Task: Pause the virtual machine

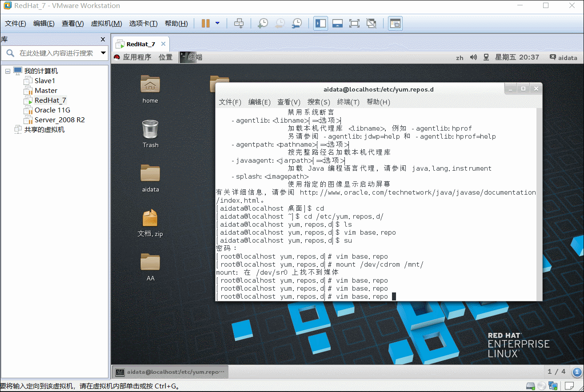Action: click(x=205, y=24)
